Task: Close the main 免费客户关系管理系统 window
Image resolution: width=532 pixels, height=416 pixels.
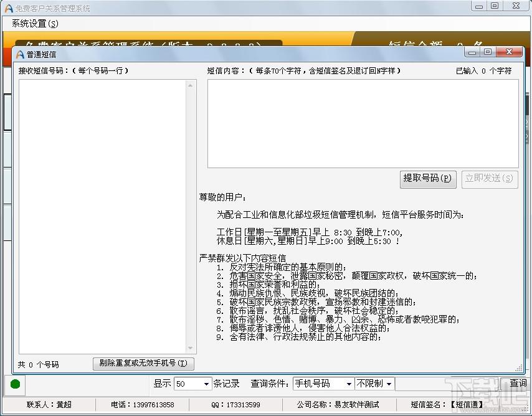Action: pos(516,6)
